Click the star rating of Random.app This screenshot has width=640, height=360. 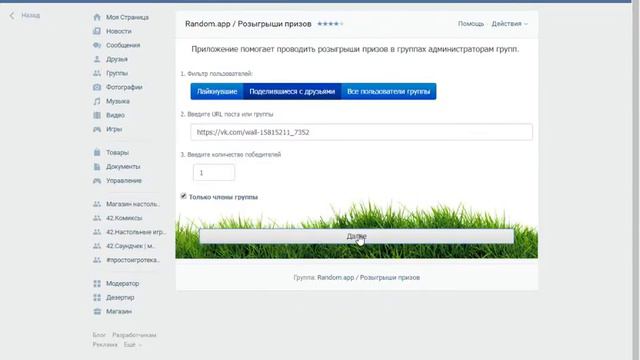(330, 24)
